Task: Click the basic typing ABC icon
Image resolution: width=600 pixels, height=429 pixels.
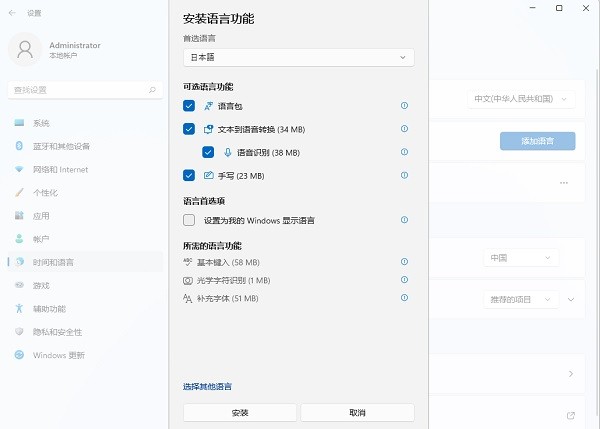Action: pos(188,262)
